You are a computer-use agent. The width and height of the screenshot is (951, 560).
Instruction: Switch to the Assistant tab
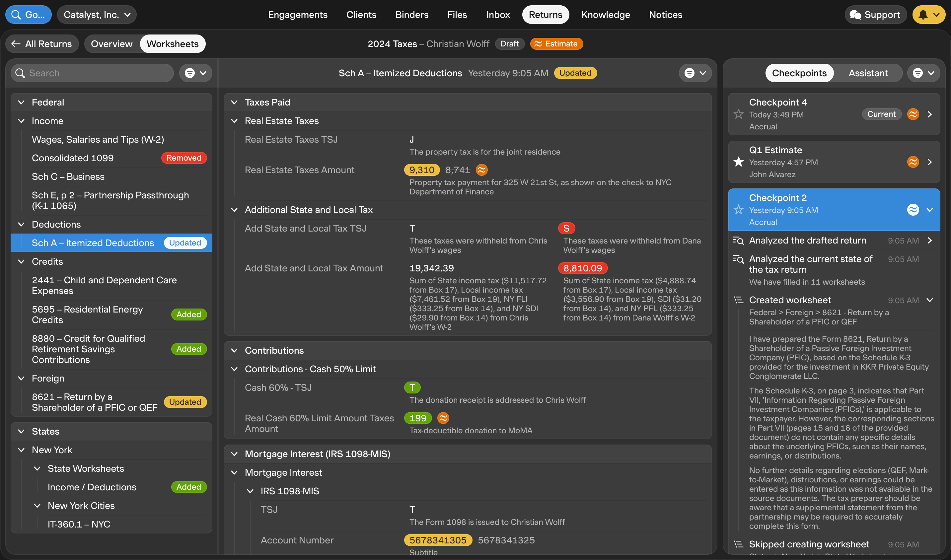868,73
